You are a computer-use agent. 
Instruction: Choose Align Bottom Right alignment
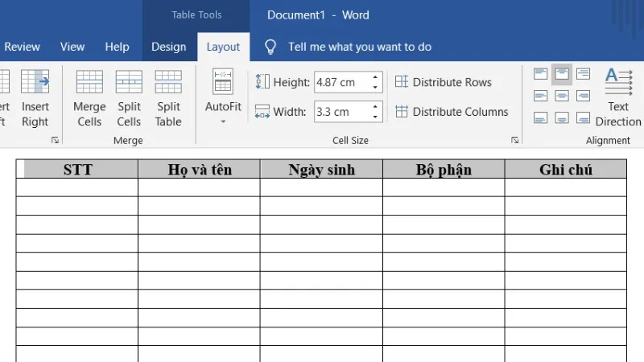(583, 117)
